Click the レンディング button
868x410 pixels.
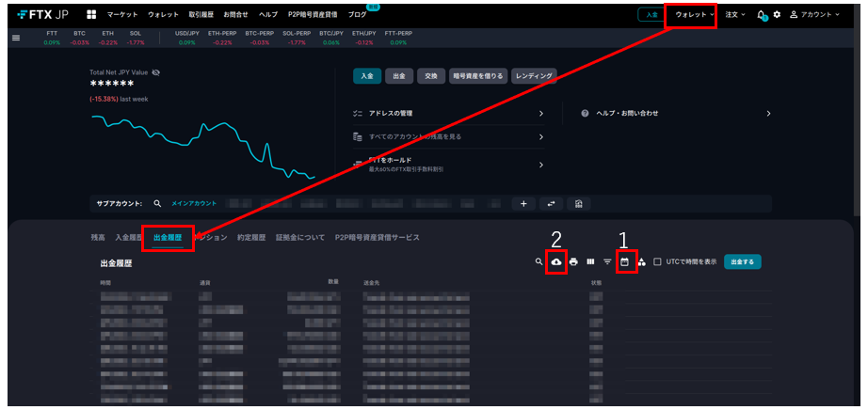pyautogui.click(x=534, y=76)
